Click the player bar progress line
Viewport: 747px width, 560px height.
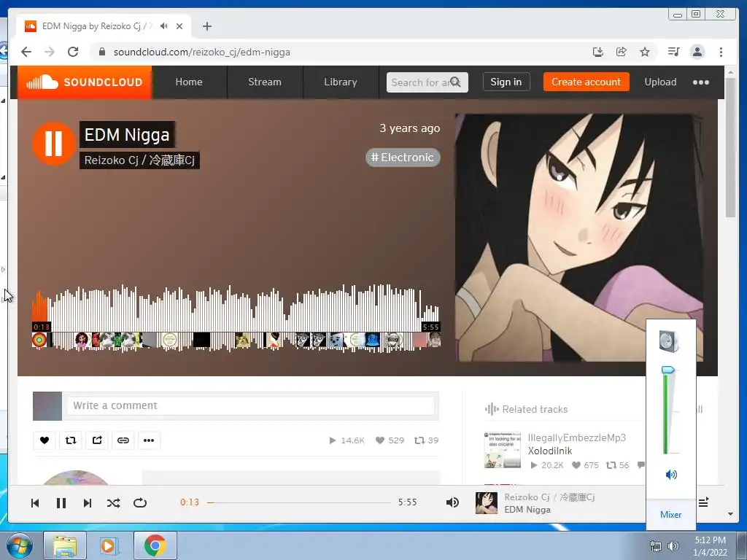click(299, 502)
